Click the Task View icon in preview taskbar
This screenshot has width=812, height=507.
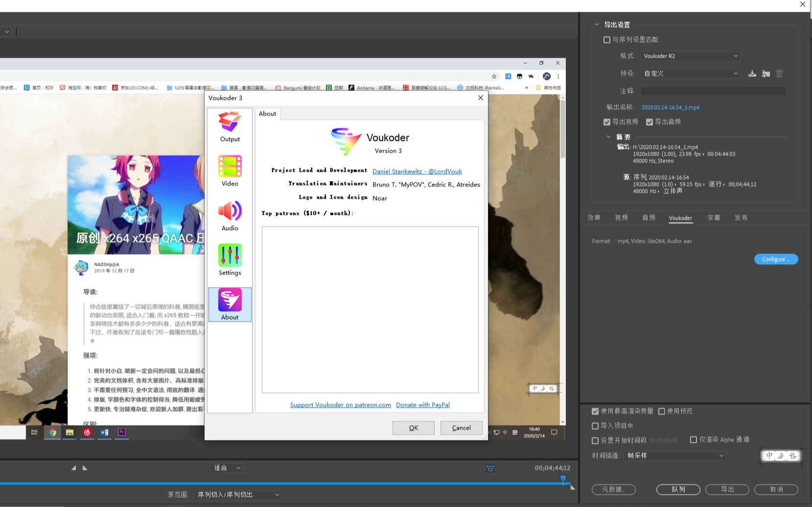point(34,432)
